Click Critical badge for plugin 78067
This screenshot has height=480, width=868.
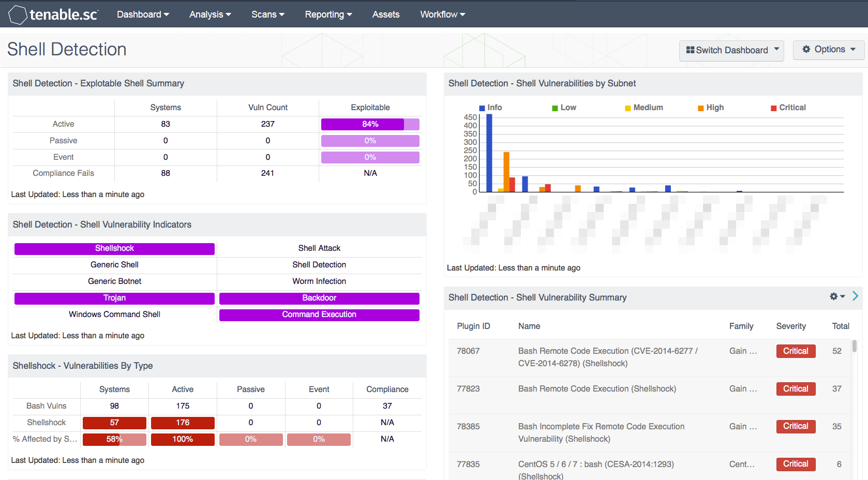tap(796, 351)
